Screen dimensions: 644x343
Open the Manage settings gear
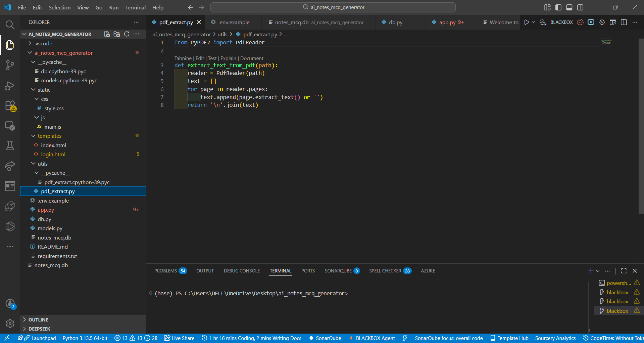coord(10,323)
